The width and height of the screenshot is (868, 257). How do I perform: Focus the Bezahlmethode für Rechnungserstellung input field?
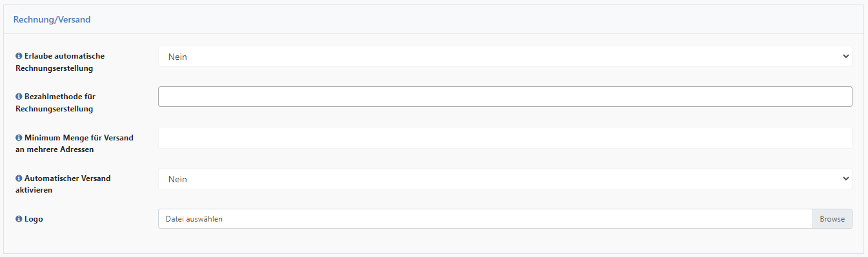505,97
